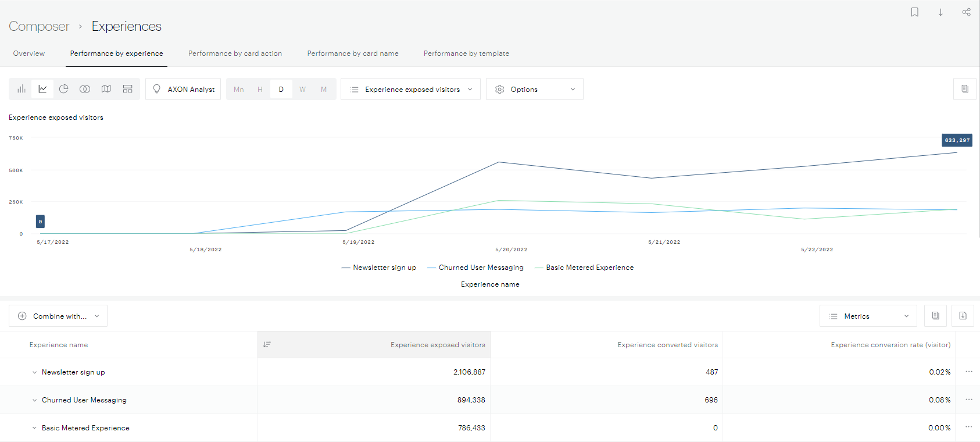
Task: Choose the Venn diagram chart icon
Action: point(85,89)
